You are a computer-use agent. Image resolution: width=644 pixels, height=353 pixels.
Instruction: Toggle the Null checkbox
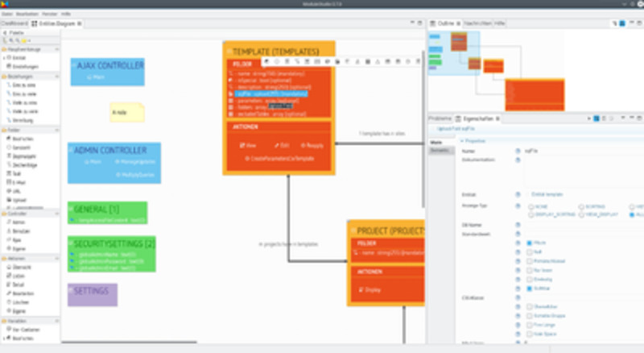[x=530, y=252]
